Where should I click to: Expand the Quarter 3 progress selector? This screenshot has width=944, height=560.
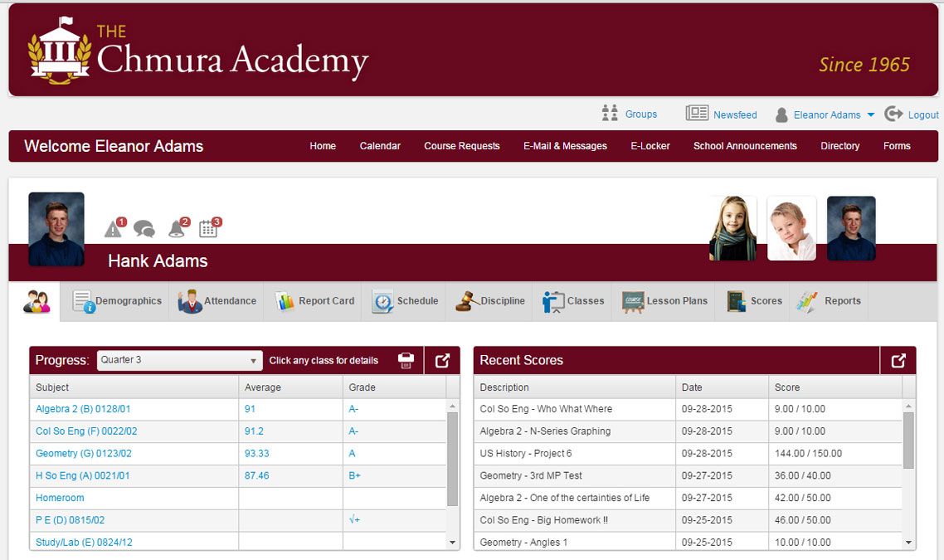coord(255,360)
